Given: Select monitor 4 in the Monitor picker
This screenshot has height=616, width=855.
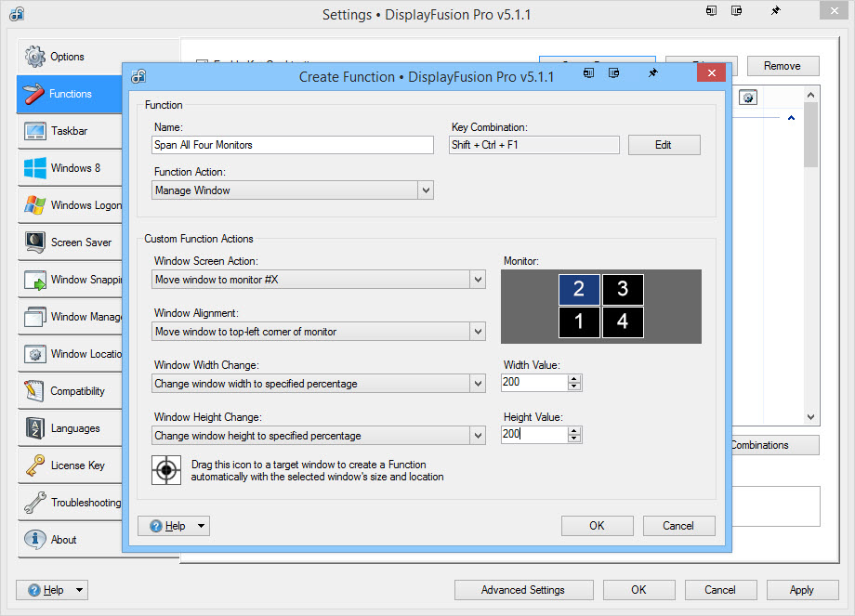Looking at the screenshot, I should (x=623, y=322).
